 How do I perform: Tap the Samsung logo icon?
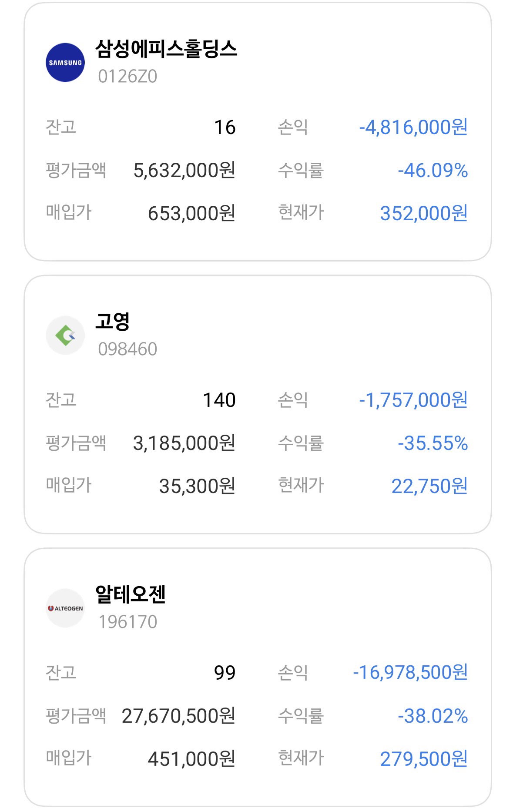[65, 62]
